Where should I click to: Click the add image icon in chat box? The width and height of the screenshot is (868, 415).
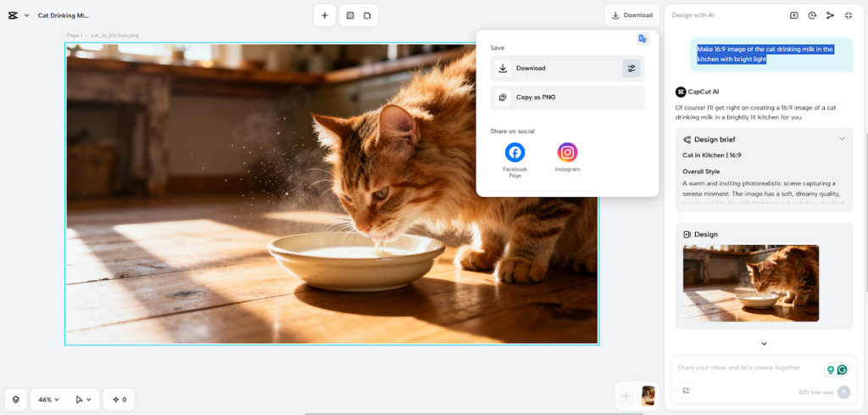(687, 391)
